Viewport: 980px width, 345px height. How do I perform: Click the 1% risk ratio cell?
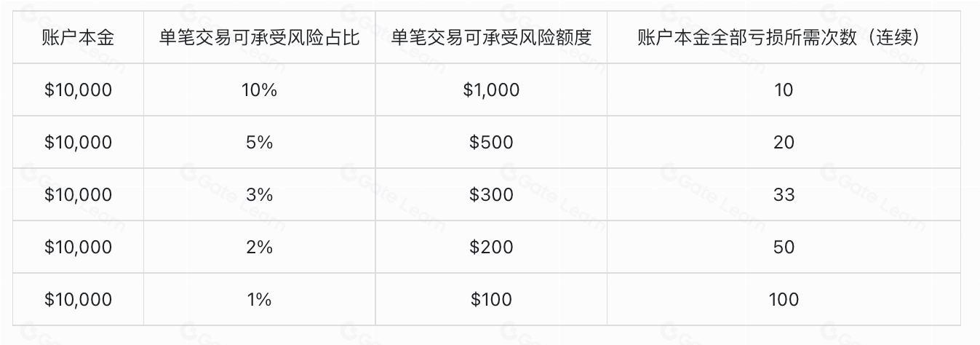coord(259,299)
